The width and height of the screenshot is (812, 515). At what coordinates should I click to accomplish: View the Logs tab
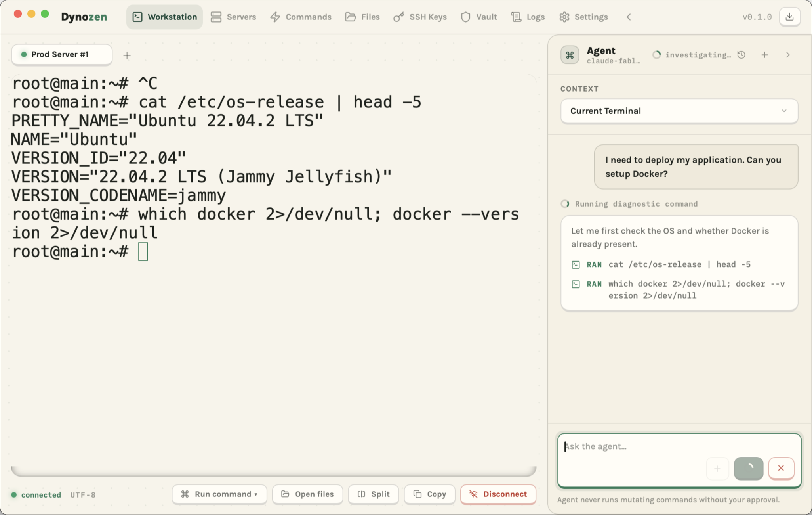click(x=528, y=17)
